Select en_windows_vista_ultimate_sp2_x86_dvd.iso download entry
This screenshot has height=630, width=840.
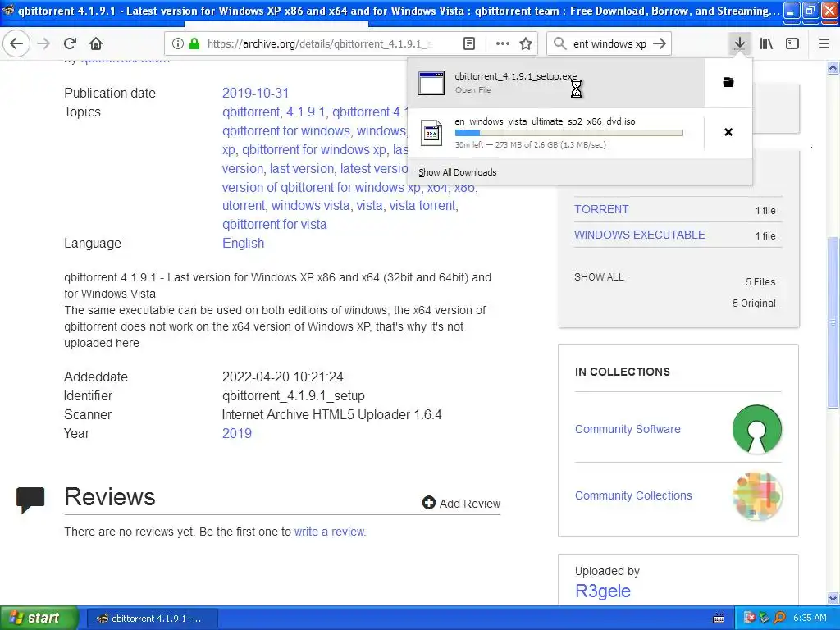(x=555, y=133)
